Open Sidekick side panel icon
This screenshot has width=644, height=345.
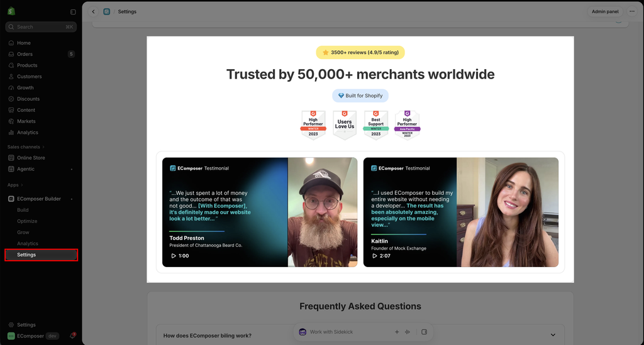coord(425,332)
